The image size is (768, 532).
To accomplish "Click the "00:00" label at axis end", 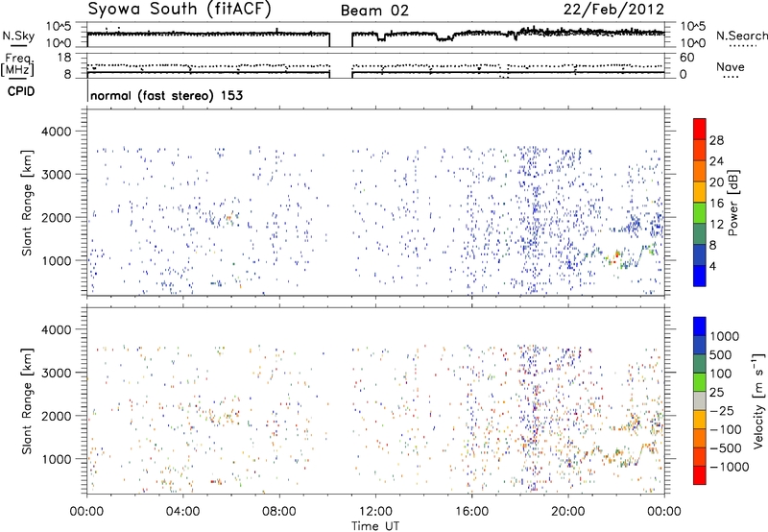I will [x=663, y=512].
